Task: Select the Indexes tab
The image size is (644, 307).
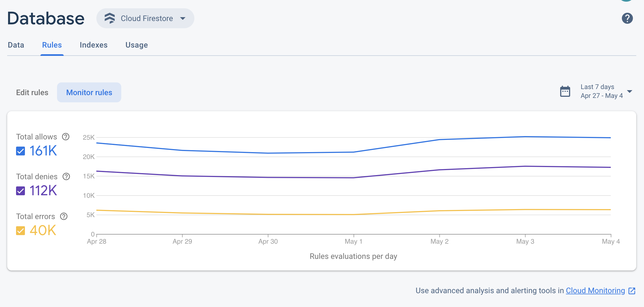Action: pos(94,45)
